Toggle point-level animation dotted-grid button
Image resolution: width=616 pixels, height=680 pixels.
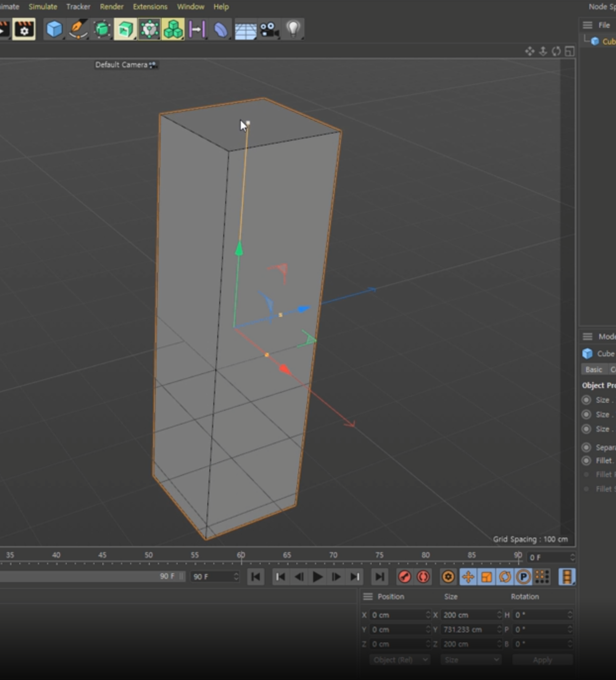[x=542, y=577]
